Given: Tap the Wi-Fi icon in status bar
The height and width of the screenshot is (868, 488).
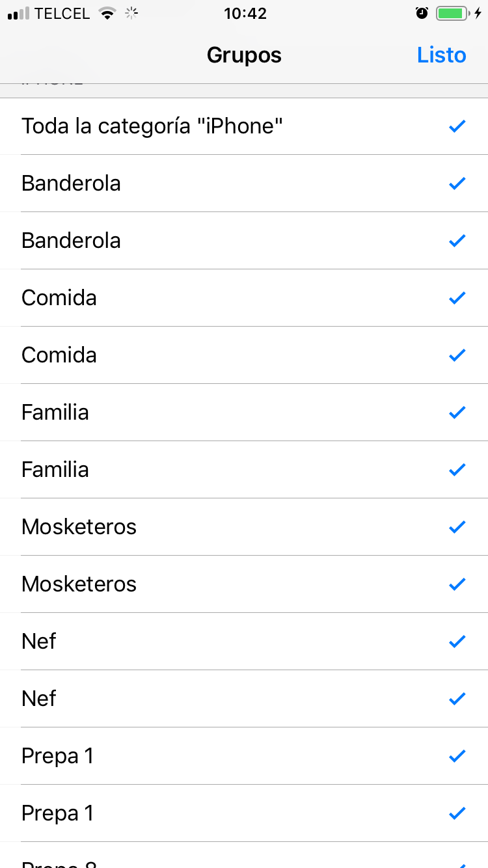Looking at the screenshot, I should tap(106, 13).
